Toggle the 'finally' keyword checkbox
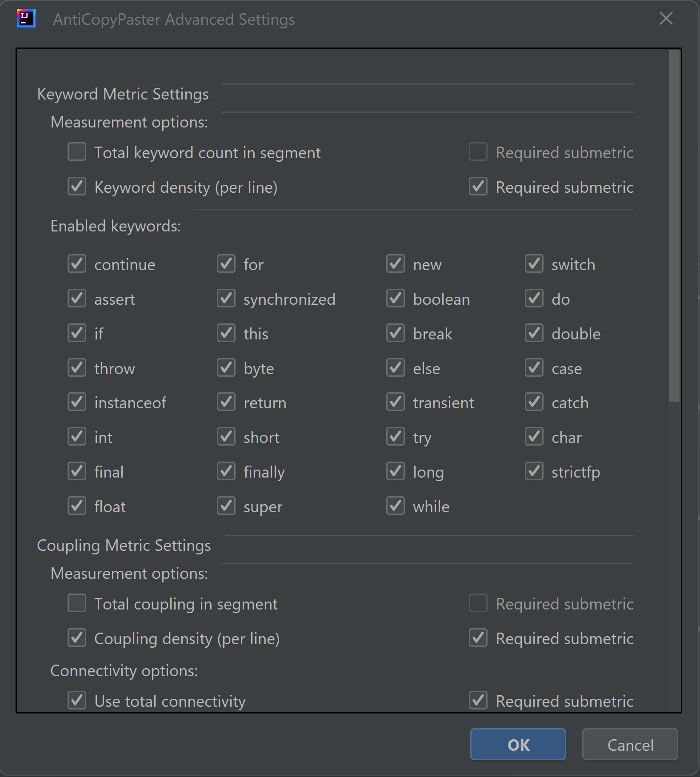The image size is (700, 777). point(226,471)
